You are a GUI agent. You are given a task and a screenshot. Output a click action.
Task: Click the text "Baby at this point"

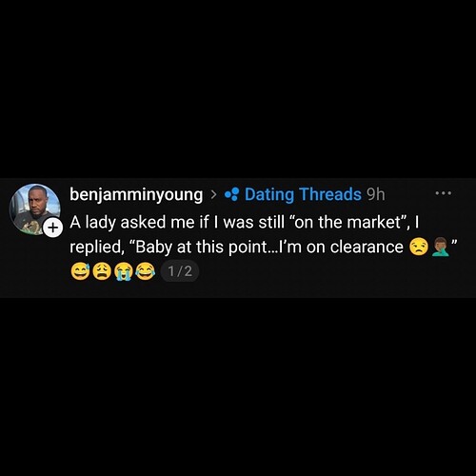(202, 248)
